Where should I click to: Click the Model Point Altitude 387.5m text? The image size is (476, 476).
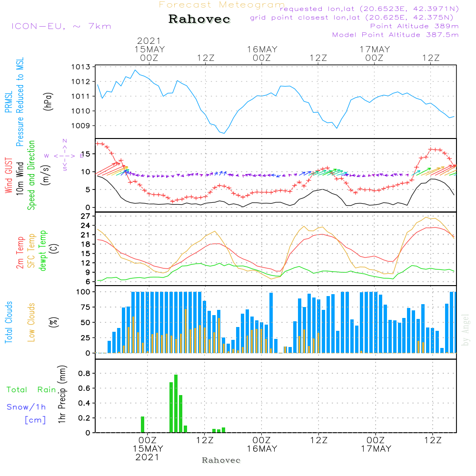pyautogui.click(x=395, y=35)
